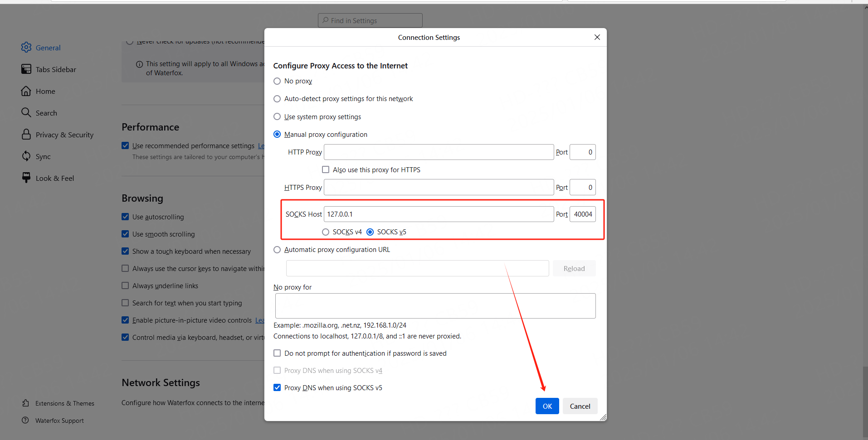
Task: Click the Find in Settings search box
Action: pos(370,21)
